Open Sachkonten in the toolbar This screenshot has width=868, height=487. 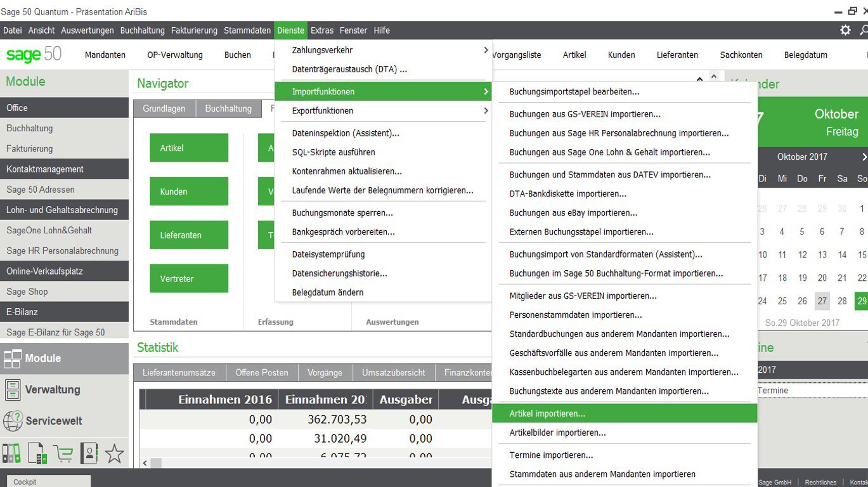(741, 55)
